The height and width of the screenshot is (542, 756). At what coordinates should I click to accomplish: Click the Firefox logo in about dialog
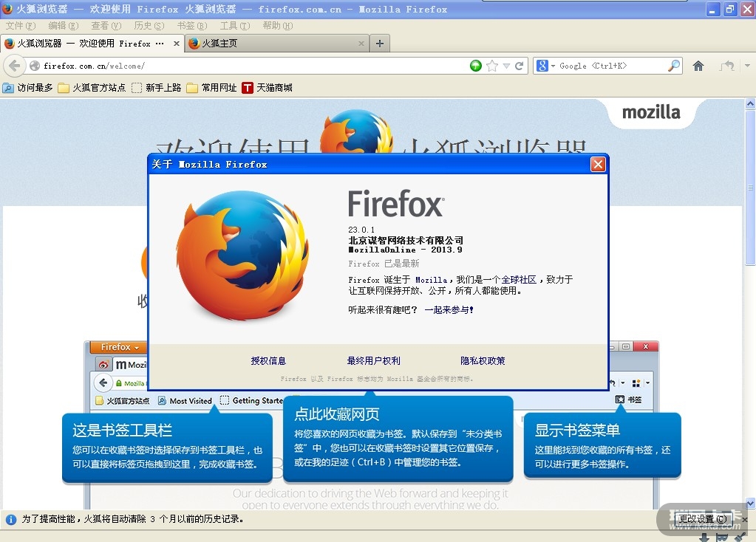click(242, 255)
